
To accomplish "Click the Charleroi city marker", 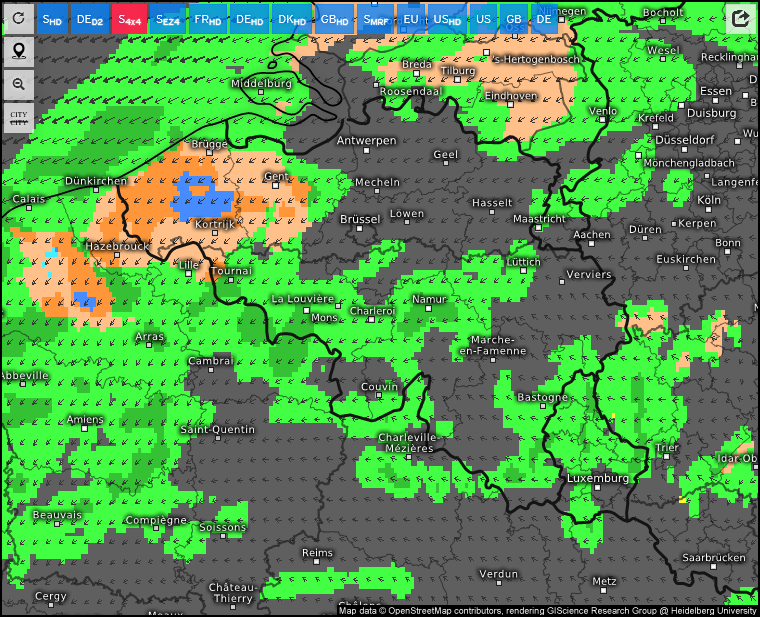I will pos(371,319).
